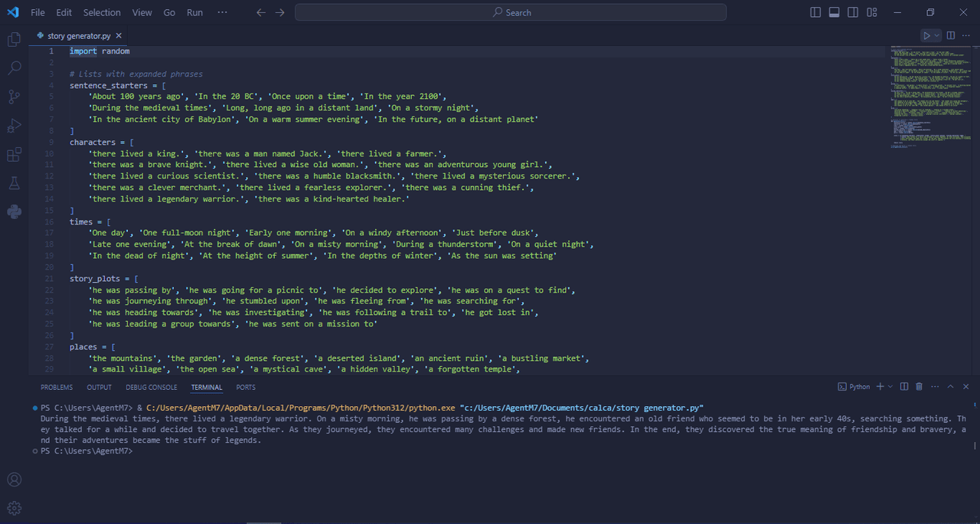
Task: Open the Search view in activity bar
Action: coord(14,68)
